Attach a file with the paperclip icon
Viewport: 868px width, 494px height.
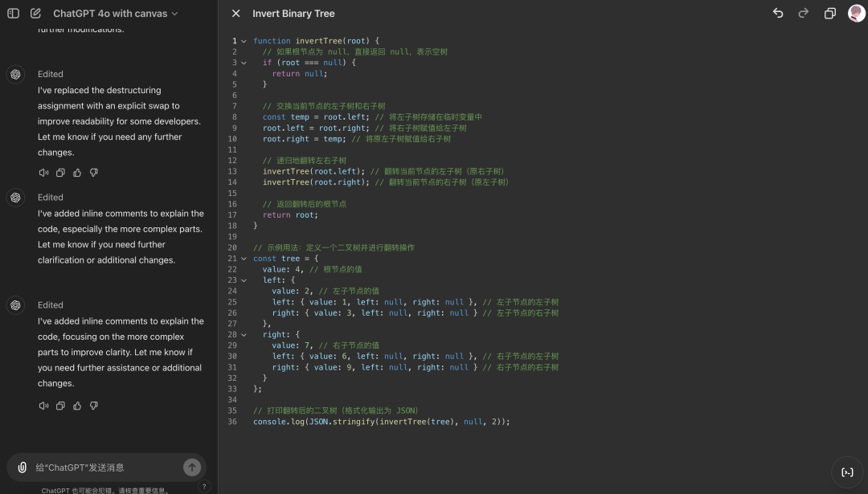tap(23, 467)
